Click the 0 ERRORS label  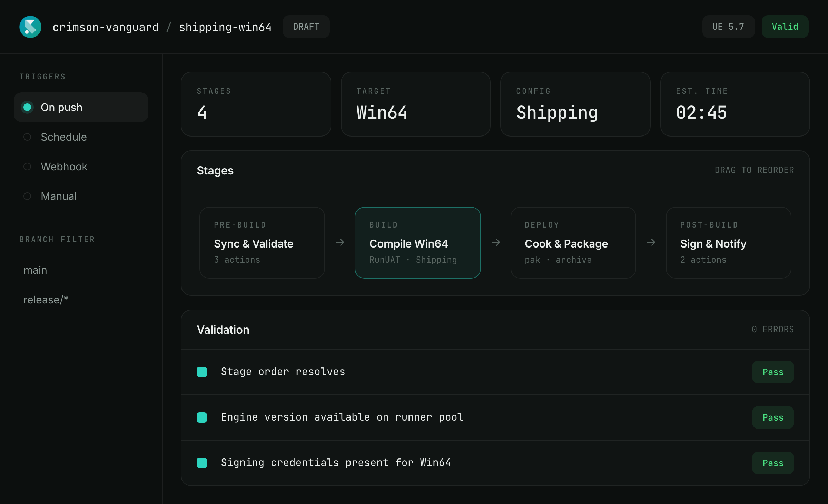773,330
